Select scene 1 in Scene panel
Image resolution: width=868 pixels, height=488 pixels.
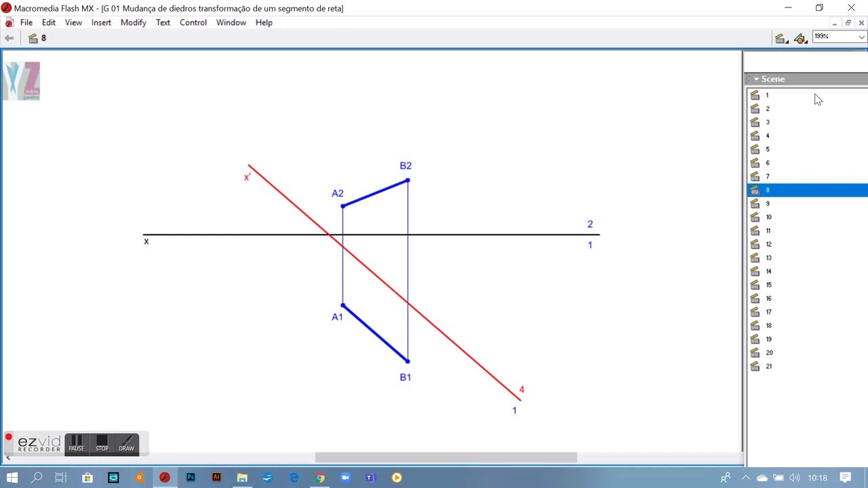coord(807,96)
